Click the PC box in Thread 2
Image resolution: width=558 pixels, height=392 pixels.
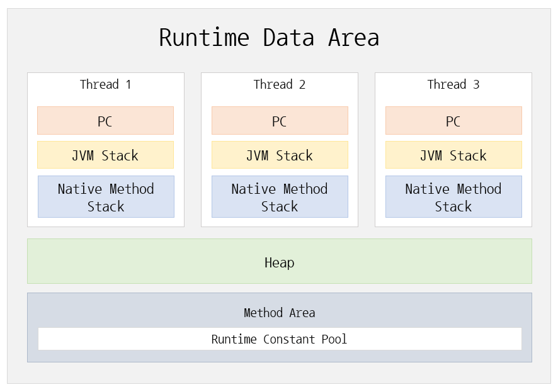pyautogui.click(x=280, y=120)
